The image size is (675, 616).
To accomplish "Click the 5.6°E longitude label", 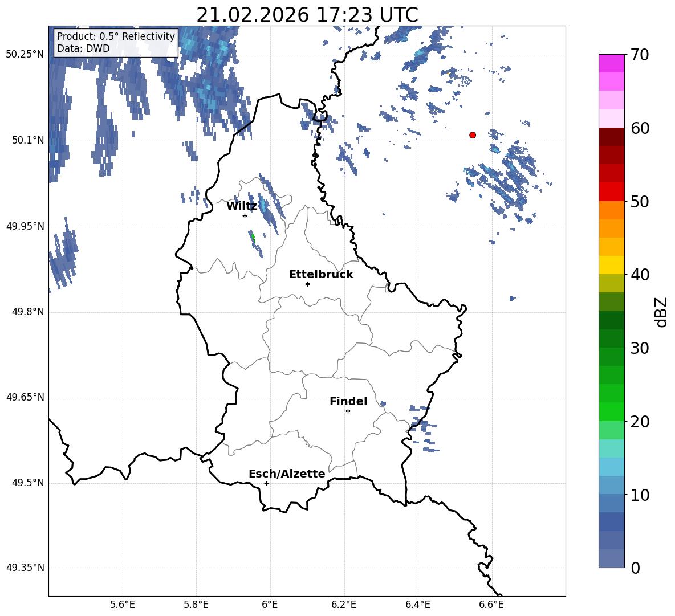I will coord(123,605).
